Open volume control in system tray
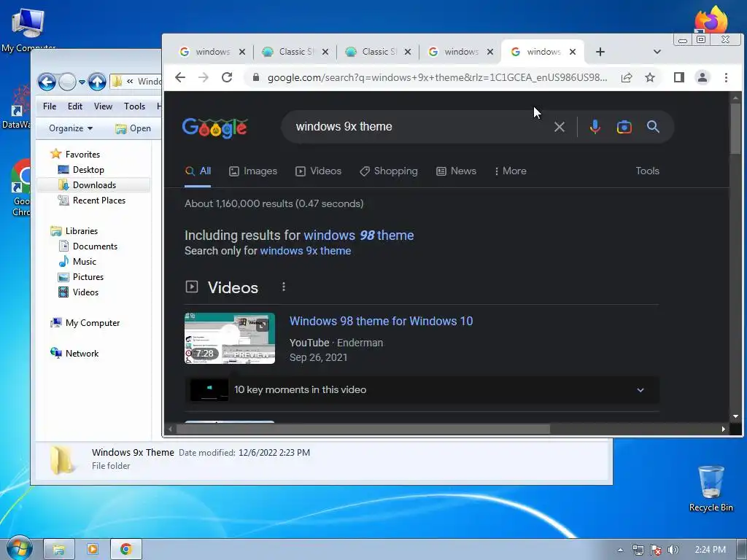Viewport: 747px width, 560px height. [x=673, y=550]
